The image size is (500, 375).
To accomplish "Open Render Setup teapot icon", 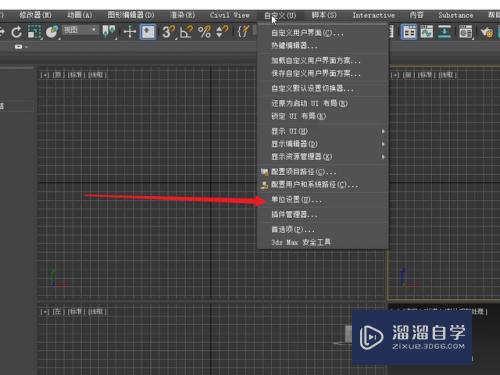I will click(x=487, y=32).
